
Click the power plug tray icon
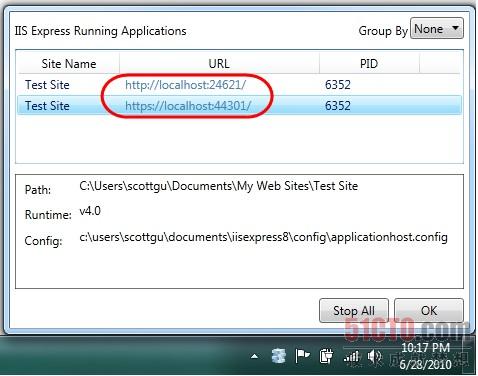(326, 356)
